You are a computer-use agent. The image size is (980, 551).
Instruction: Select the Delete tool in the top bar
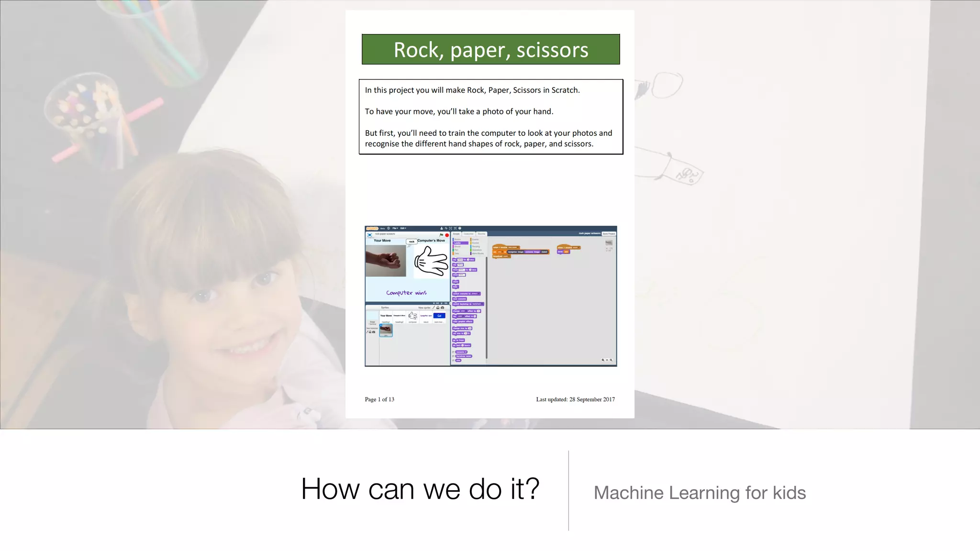[x=446, y=228]
